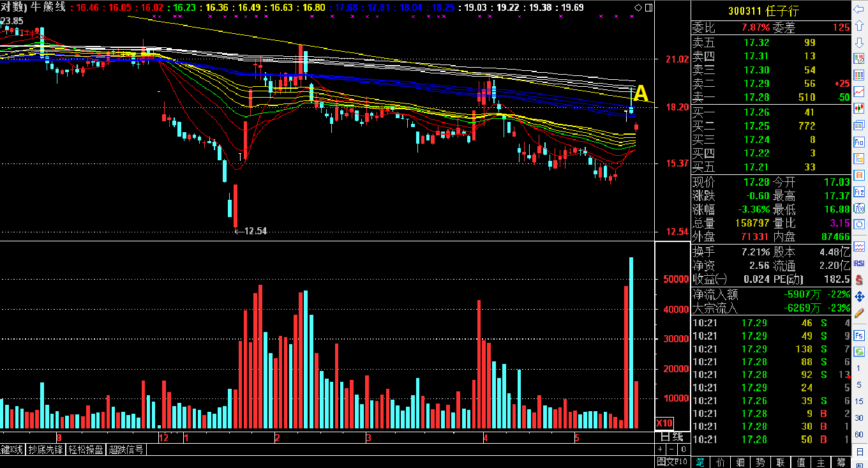Select the 5-minute period

[859, 385]
